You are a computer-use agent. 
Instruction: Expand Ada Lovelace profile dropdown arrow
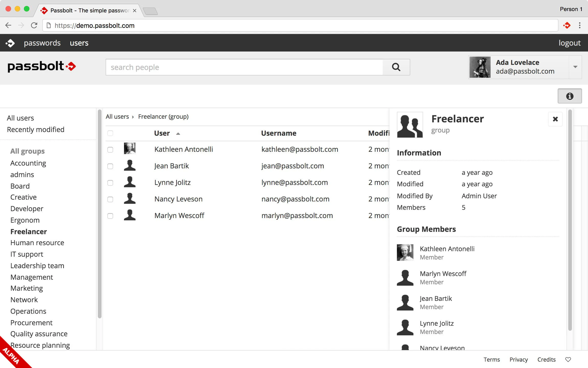point(575,67)
